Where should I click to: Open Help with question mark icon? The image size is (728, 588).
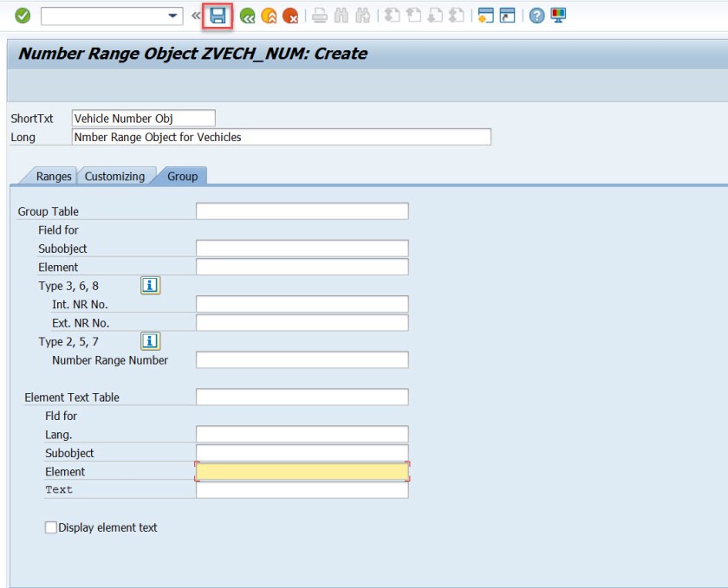click(536, 16)
